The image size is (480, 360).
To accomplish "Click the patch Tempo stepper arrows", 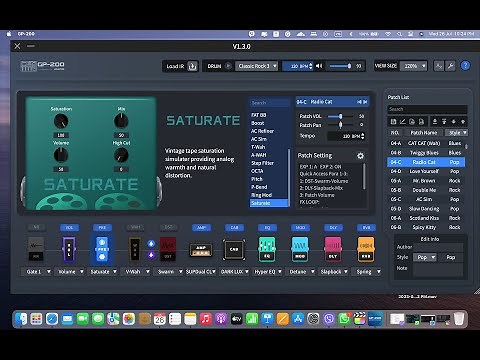I will 363,136.
